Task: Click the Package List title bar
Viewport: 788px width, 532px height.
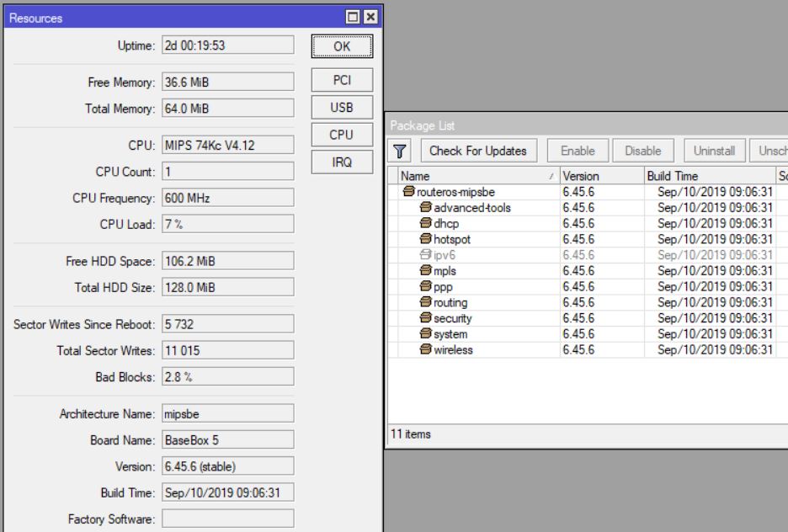Action: point(587,125)
